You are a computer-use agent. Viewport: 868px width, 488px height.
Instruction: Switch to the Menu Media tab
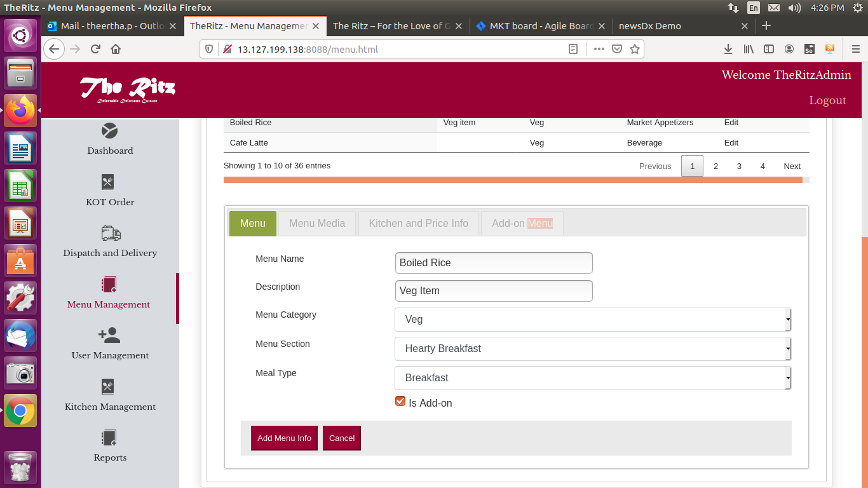317,224
